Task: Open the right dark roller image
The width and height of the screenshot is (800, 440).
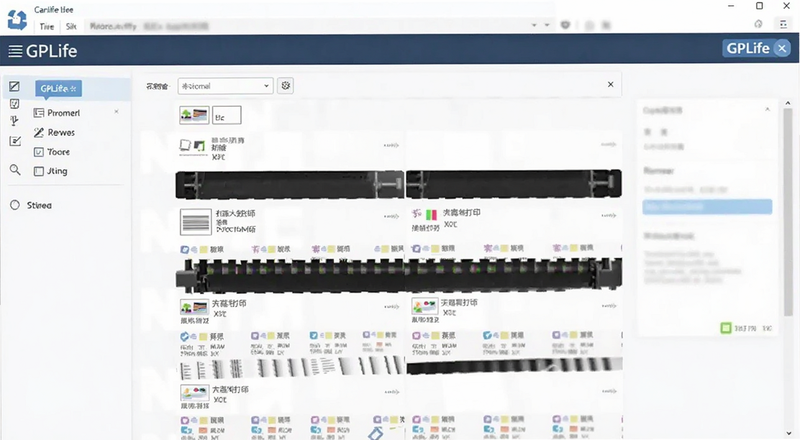Action: (514, 184)
